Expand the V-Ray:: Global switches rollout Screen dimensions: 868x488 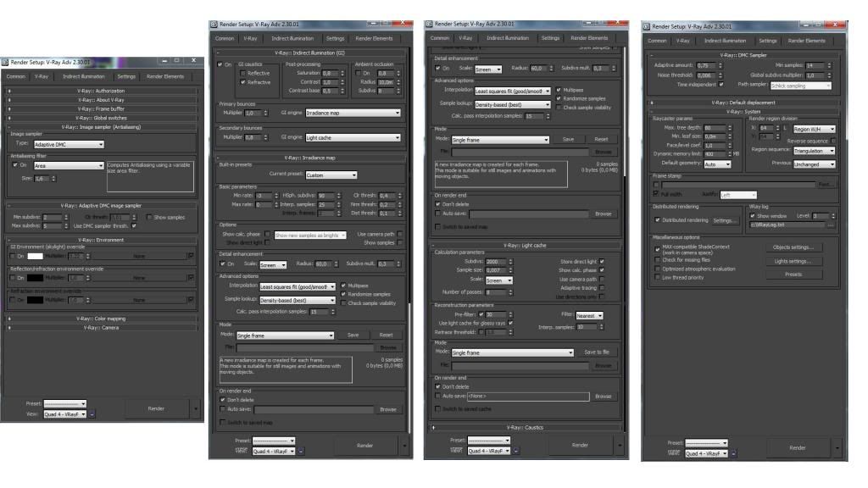coord(102,118)
